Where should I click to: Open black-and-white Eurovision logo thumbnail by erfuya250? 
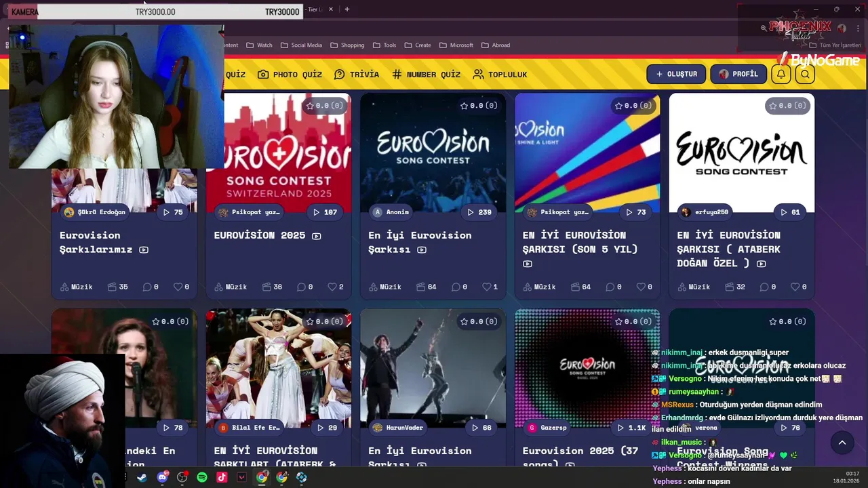[742, 152]
